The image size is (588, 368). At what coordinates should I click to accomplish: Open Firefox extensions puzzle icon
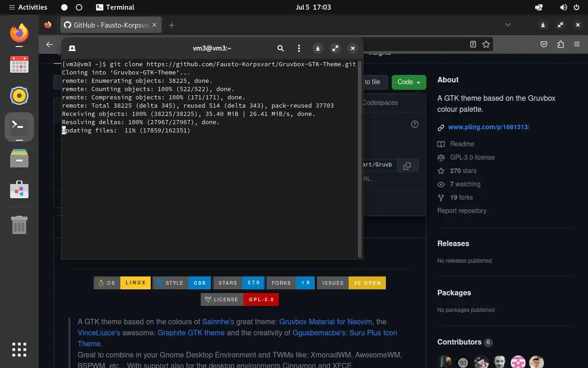560,44
